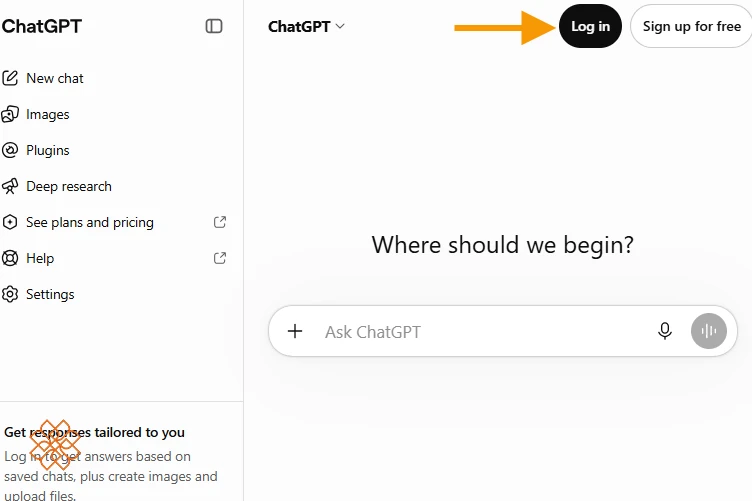752x501 pixels.
Task: Expand the ChatGPT model dropdown
Action: 306,26
